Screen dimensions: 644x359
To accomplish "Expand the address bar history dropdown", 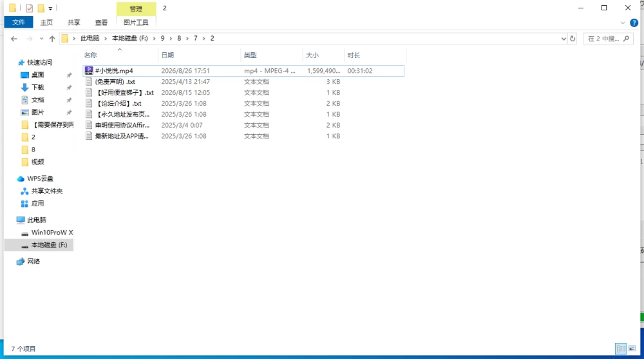I will 563,39.
